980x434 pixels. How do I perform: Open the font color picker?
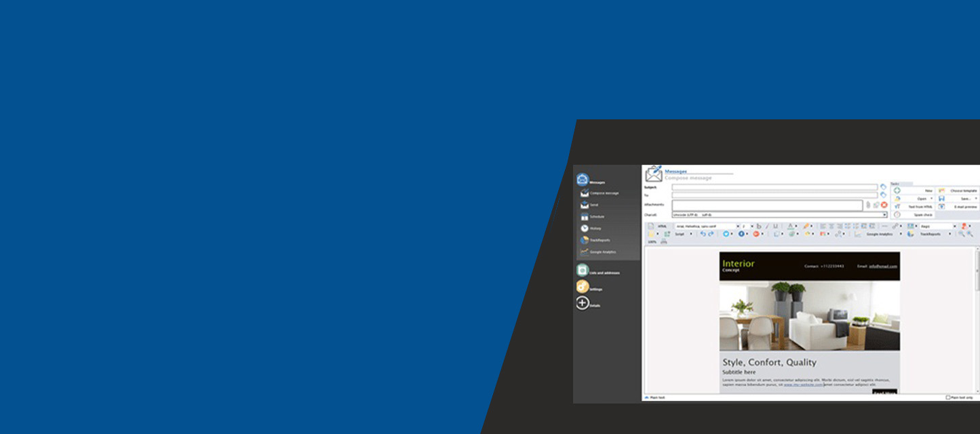coord(791,226)
